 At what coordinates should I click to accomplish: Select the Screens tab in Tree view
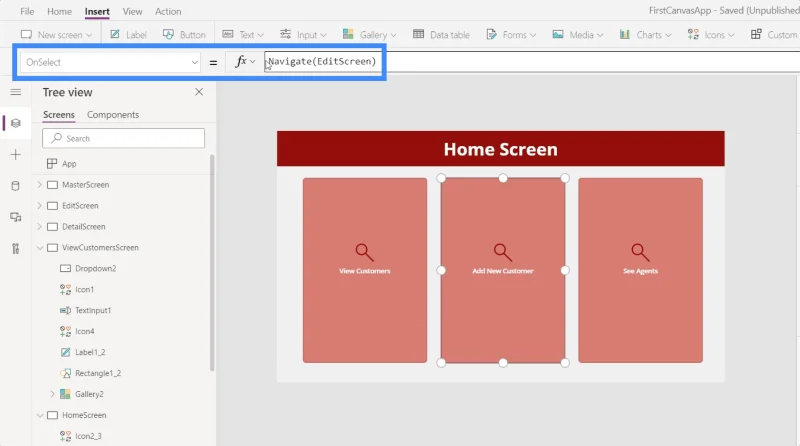(59, 115)
